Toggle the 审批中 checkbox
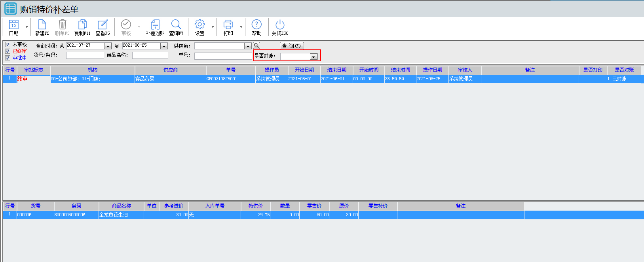 8,58
